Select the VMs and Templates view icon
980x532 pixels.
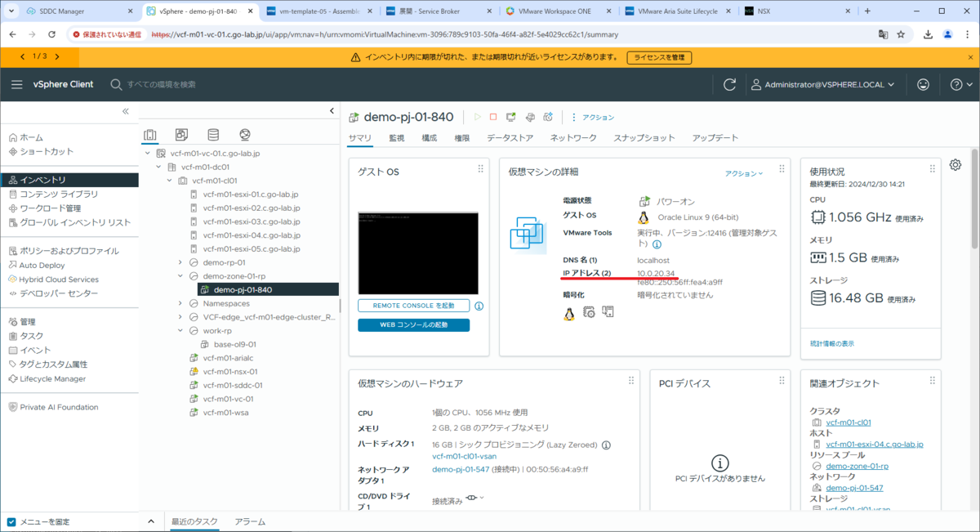tap(181, 135)
